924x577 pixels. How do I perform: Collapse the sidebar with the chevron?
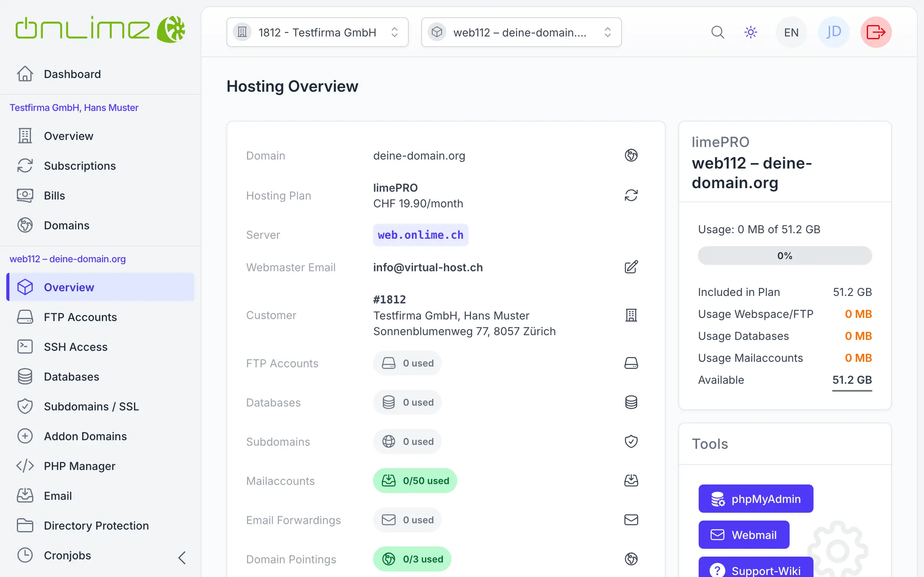[x=181, y=557]
